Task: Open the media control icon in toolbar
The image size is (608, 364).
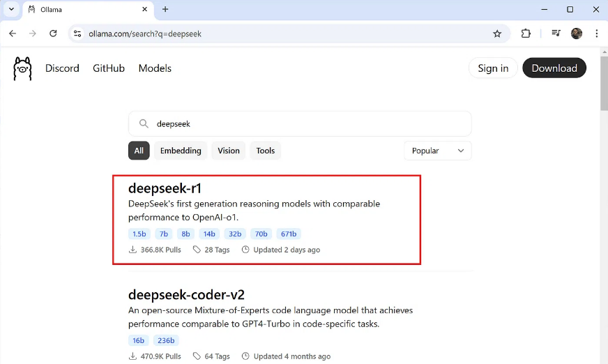Action: 556,33
